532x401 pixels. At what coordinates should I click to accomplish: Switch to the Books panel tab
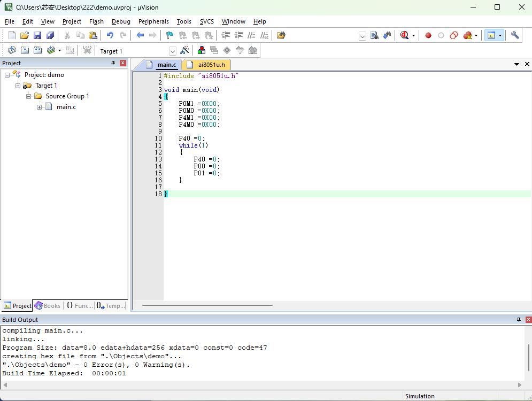[x=48, y=306]
